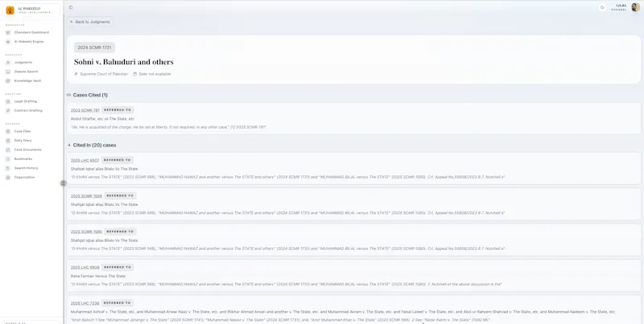
Task: Click the REFERRED TO badge beside 2025 SCMR 1580
Action: coord(120,232)
